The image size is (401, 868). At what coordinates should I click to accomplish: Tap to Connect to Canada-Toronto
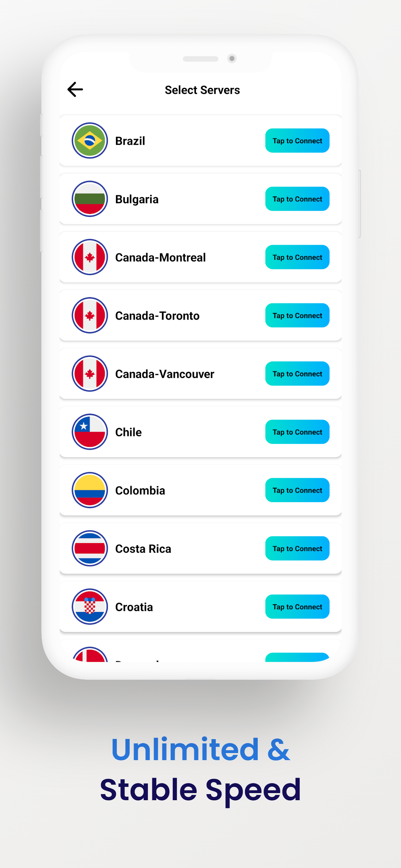[x=297, y=316]
